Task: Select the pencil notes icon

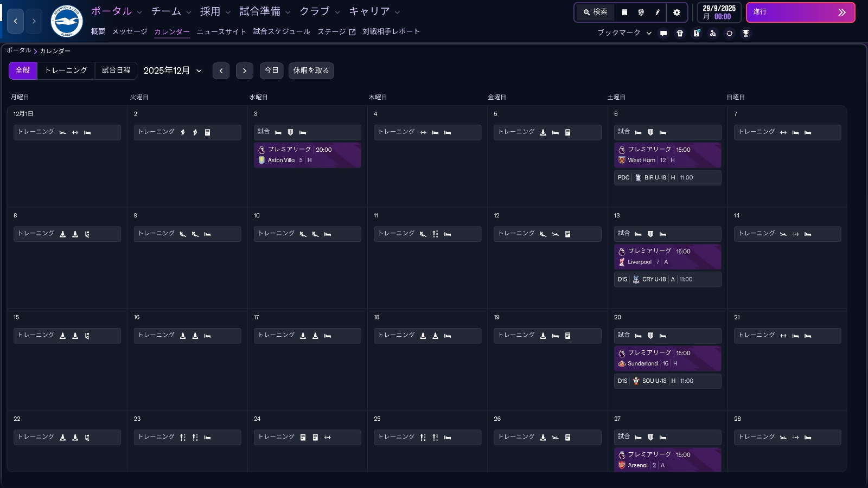Action: [x=658, y=12]
